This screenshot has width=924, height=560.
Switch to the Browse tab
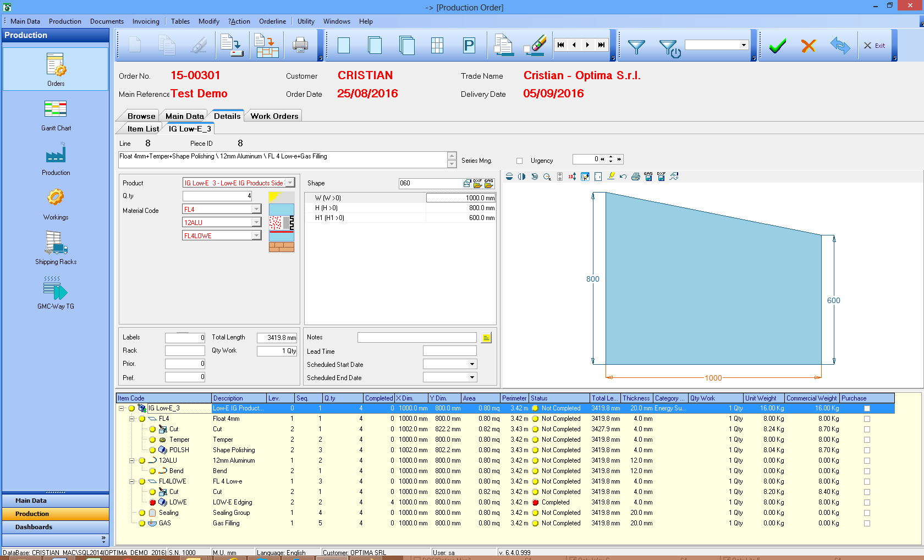click(141, 116)
